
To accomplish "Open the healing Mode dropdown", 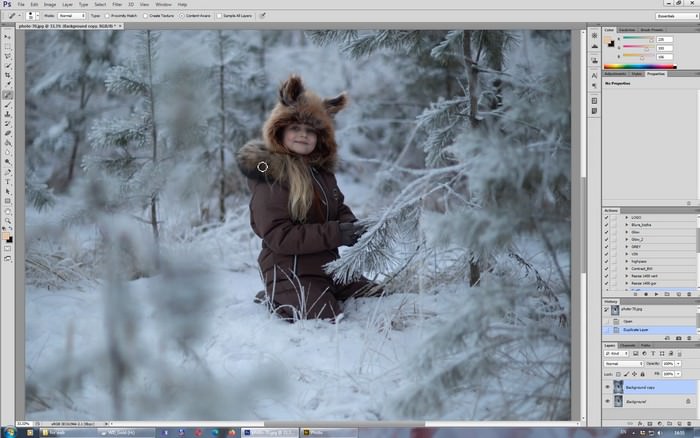I will [72, 16].
